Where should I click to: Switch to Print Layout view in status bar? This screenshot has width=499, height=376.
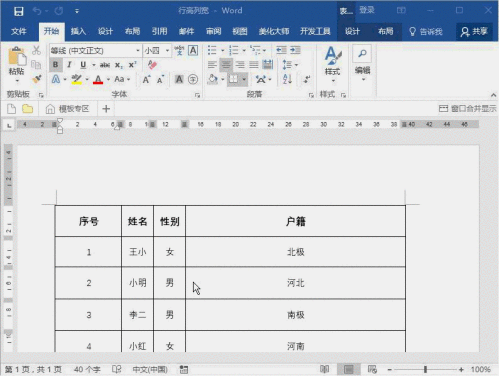coord(348,369)
